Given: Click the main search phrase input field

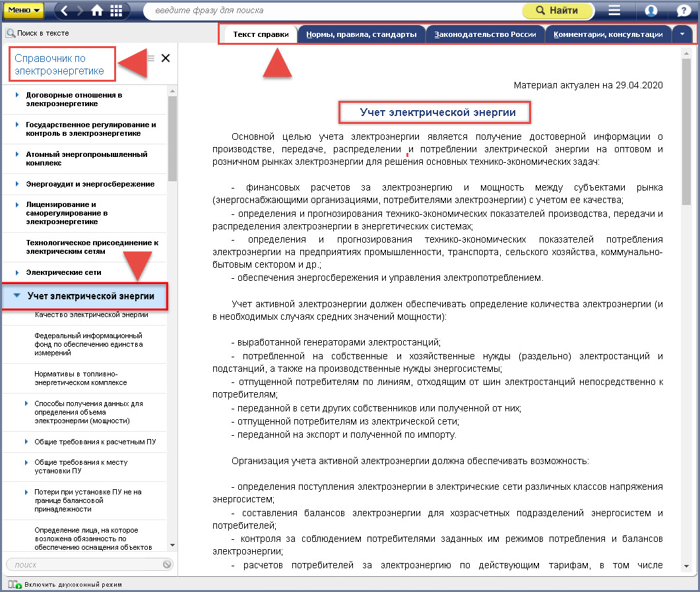Looking at the screenshot, I should pyautogui.click(x=330, y=11).
